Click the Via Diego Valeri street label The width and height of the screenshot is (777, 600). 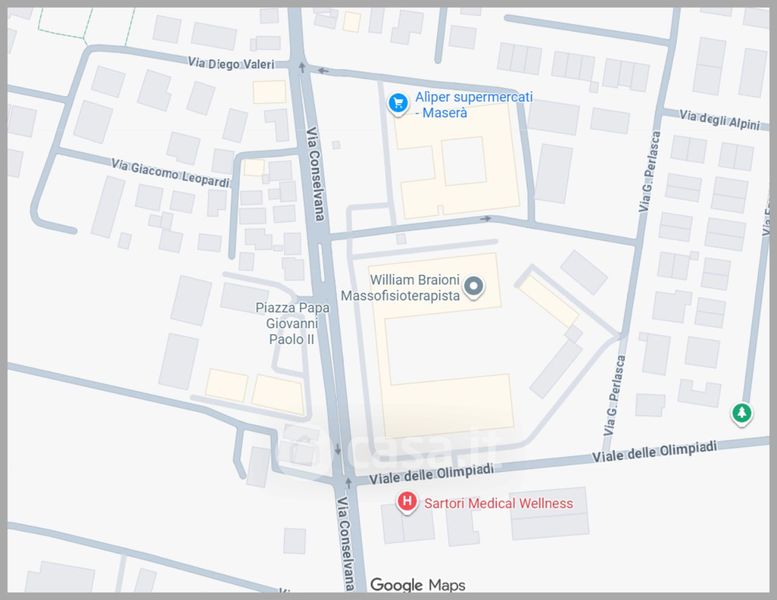231,63
